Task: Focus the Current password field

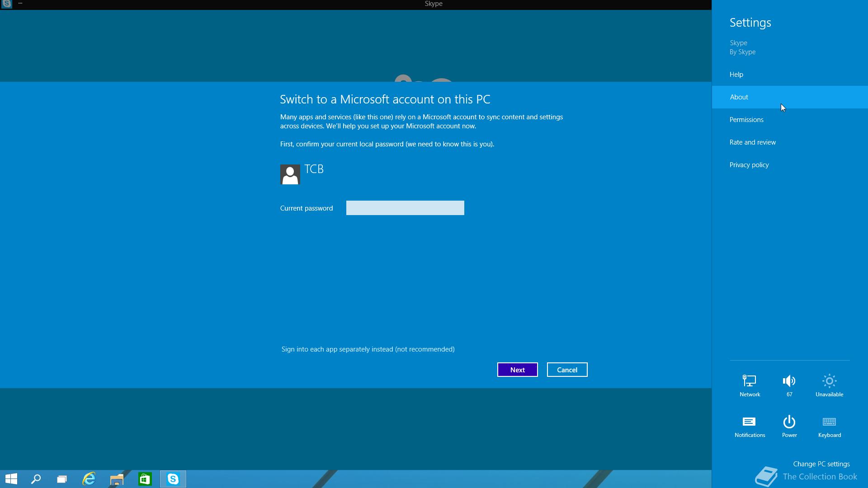Action: (405, 208)
